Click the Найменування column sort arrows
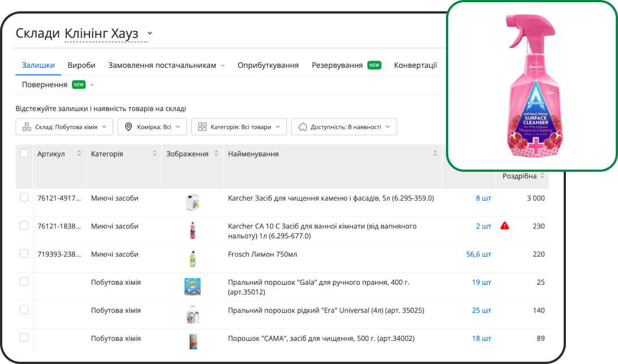 pyautogui.click(x=435, y=154)
